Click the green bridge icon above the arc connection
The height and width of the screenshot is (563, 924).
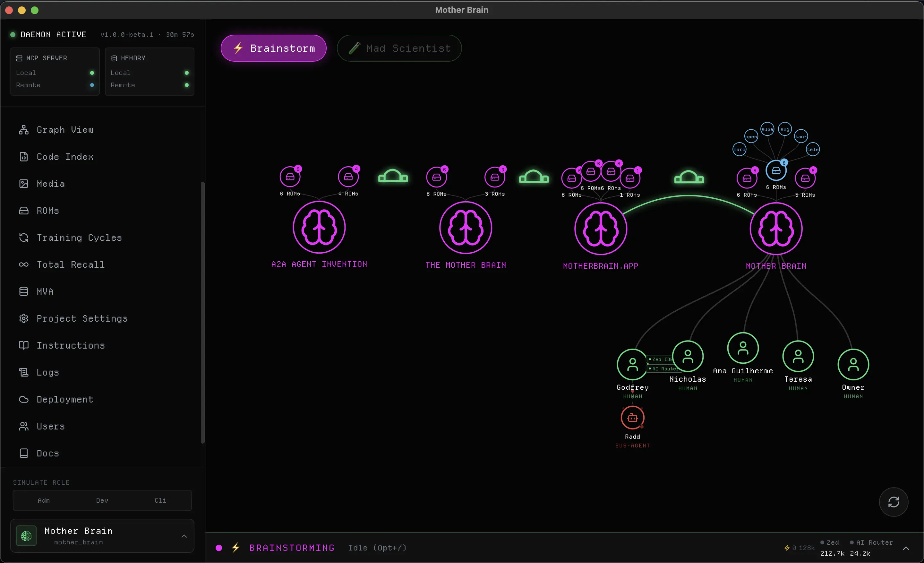pyautogui.click(x=689, y=177)
